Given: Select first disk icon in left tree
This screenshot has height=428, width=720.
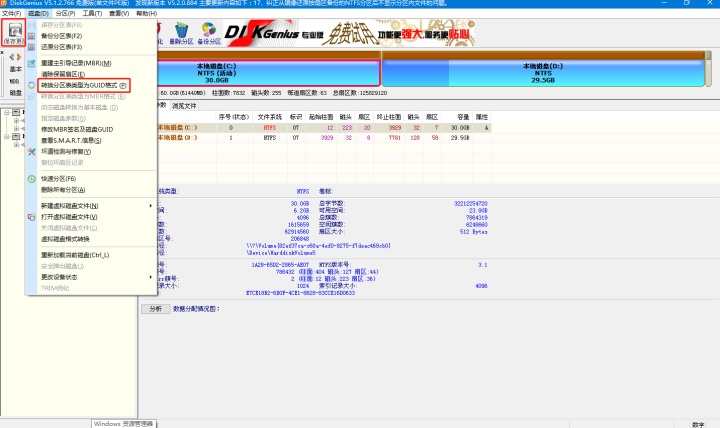Looking at the screenshot, I should point(16,113).
